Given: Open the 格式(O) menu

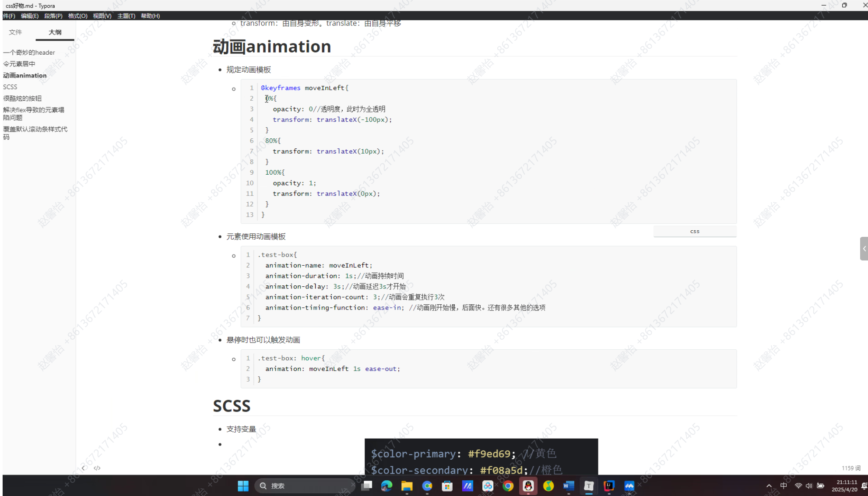Looking at the screenshot, I should (x=77, y=16).
